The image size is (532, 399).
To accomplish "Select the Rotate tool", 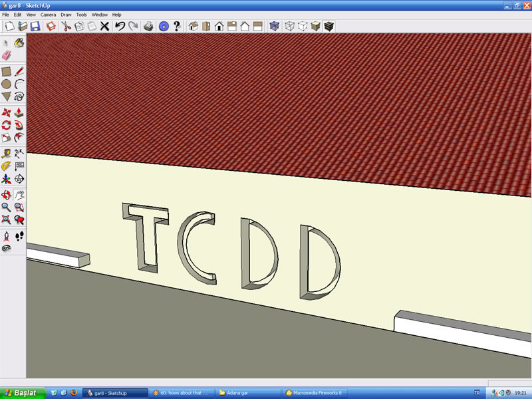I will [6, 125].
